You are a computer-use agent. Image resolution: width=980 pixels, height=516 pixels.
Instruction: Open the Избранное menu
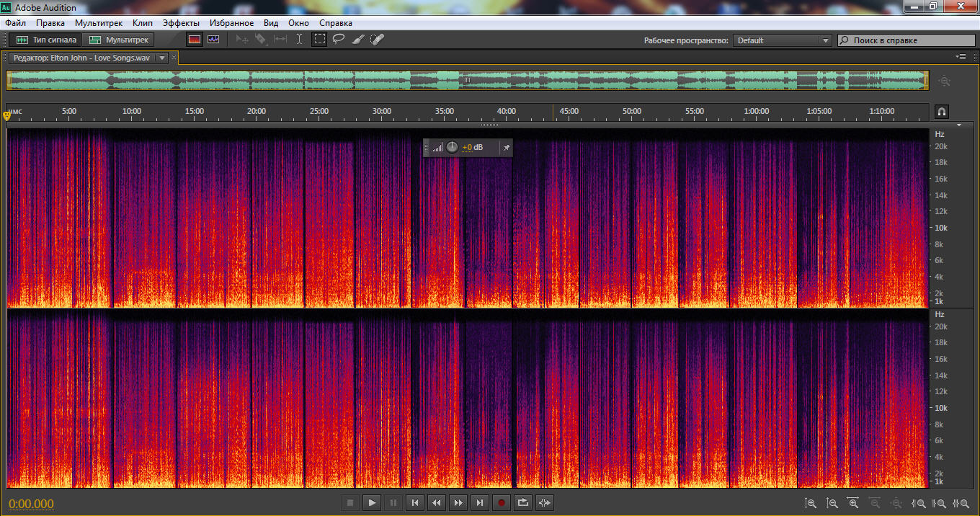click(231, 23)
